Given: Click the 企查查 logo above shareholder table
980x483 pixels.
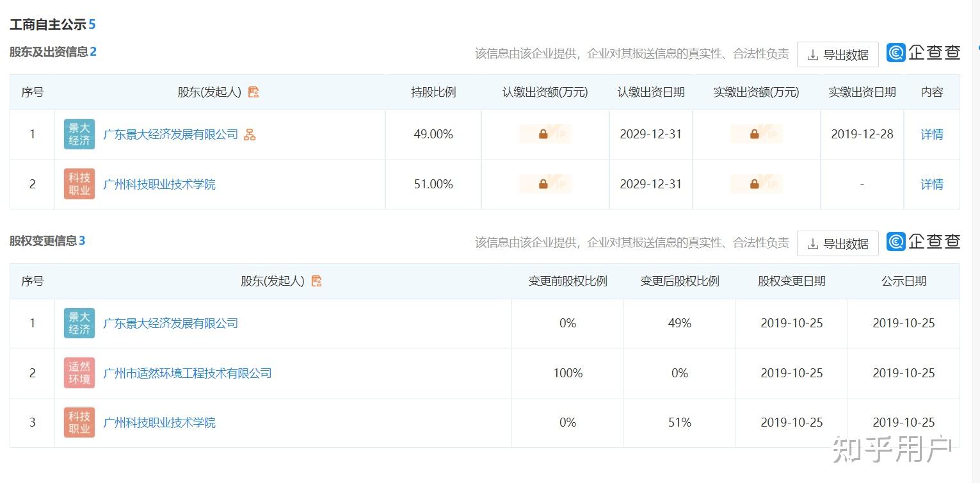Looking at the screenshot, I should point(923,53).
